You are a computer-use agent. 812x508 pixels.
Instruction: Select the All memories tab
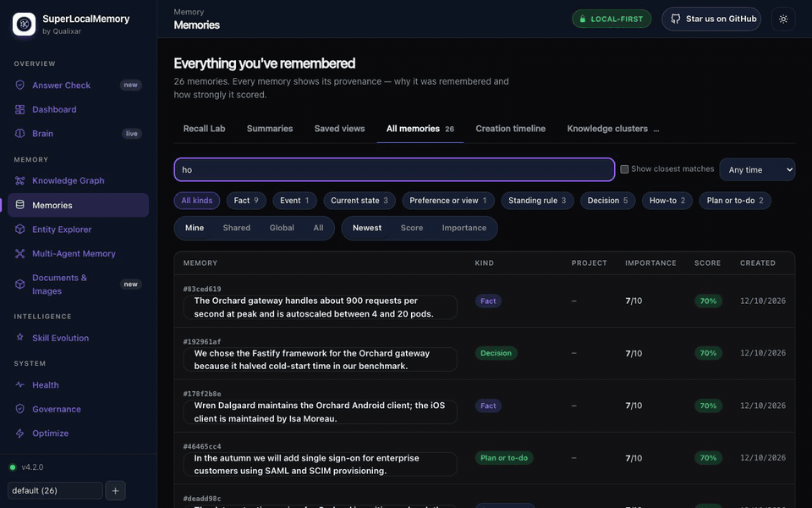420,129
